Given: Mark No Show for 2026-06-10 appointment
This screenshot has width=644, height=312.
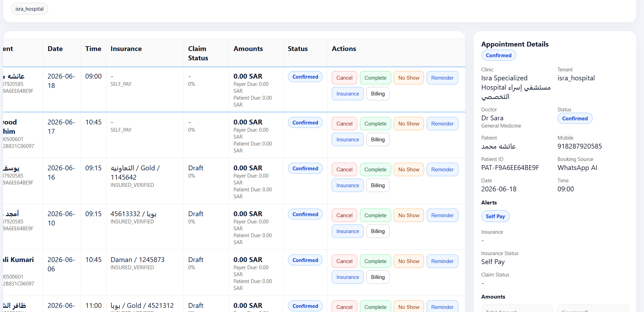Looking at the screenshot, I should [x=409, y=215].
